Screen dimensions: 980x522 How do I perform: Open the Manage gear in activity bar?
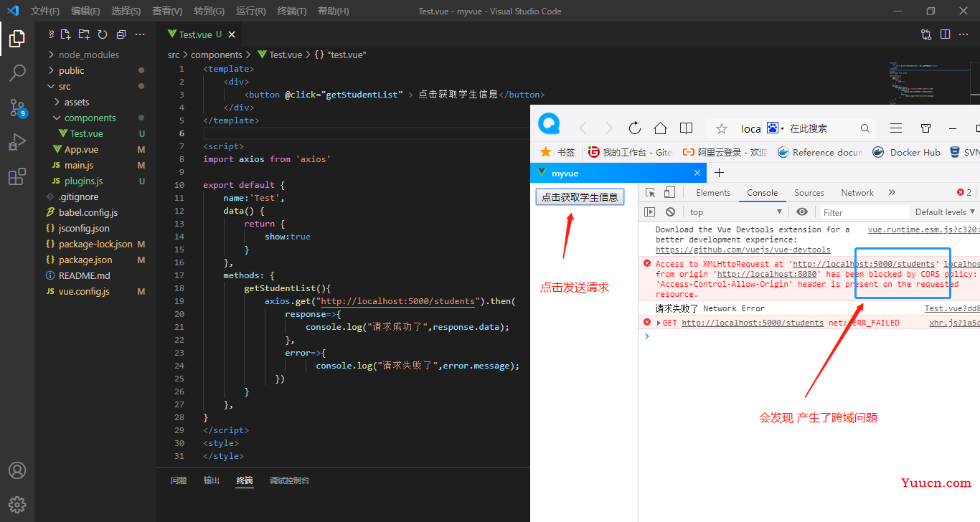click(x=17, y=504)
